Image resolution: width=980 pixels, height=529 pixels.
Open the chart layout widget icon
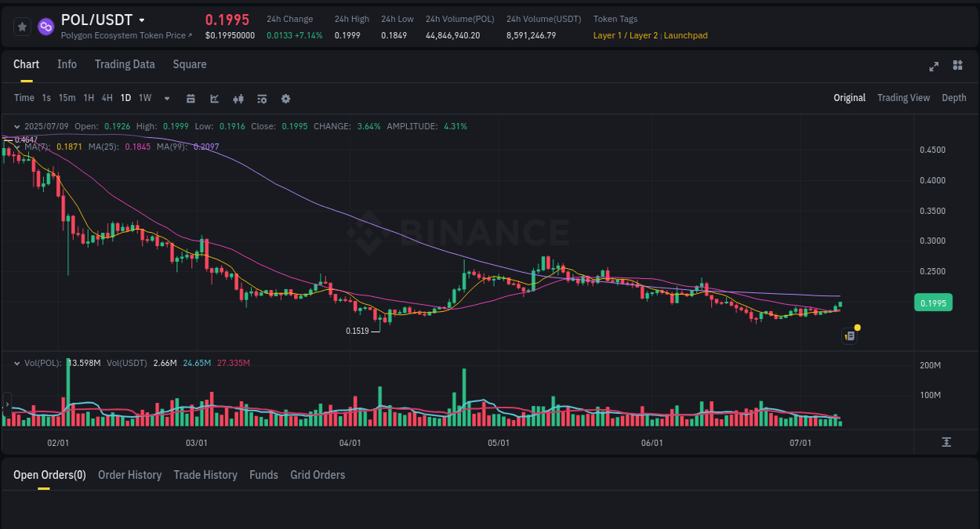[957, 66]
